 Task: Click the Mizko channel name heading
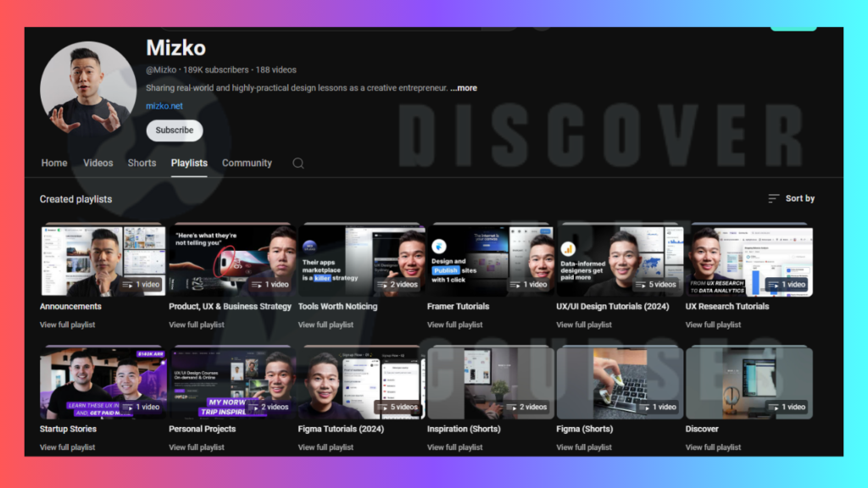tap(176, 48)
